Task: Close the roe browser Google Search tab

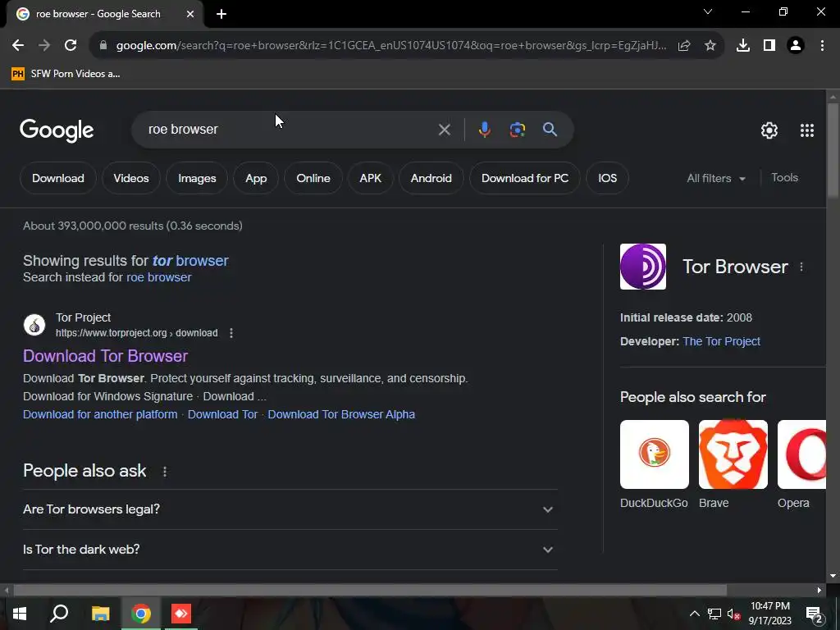Action: [x=190, y=14]
